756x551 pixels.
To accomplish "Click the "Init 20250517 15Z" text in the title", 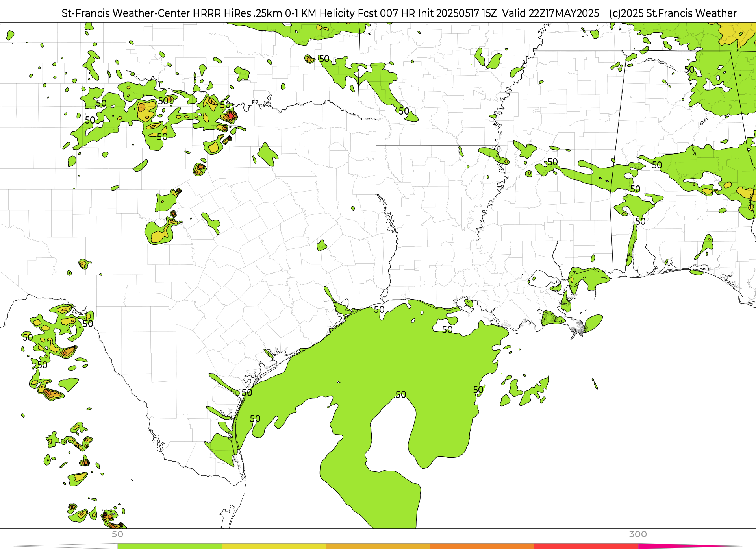I will click(x=457, y=13).
